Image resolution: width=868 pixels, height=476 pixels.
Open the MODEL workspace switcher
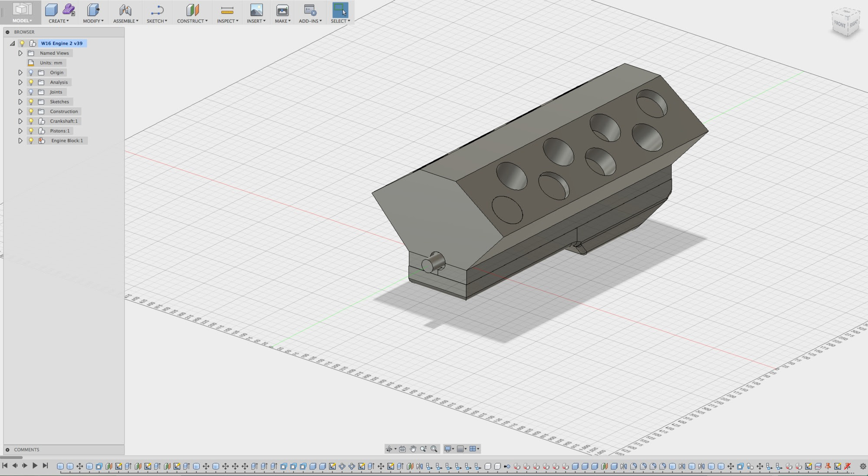click(22, 12)
